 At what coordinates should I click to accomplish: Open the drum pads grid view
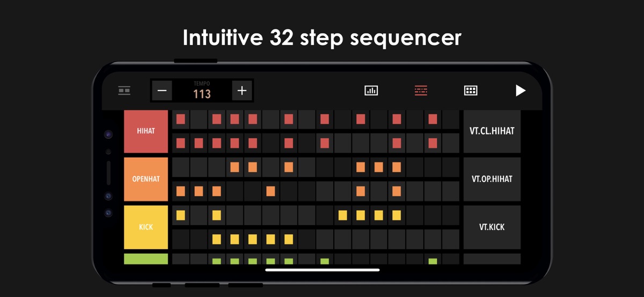coord(471,91)
